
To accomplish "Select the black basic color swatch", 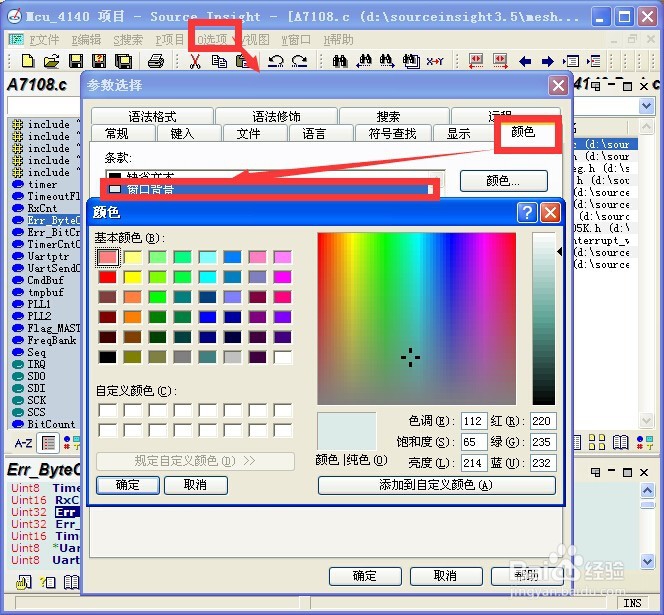I will click(x=108, y=357).
